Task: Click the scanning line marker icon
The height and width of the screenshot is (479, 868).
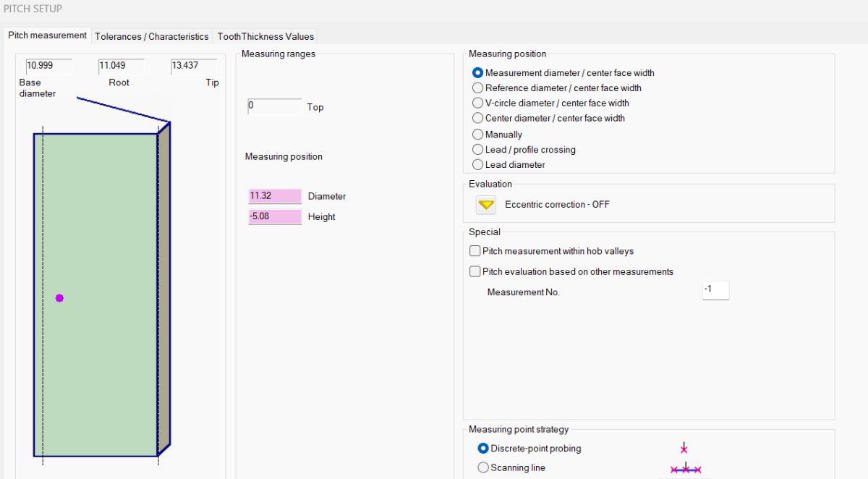Action: point(685,469)
